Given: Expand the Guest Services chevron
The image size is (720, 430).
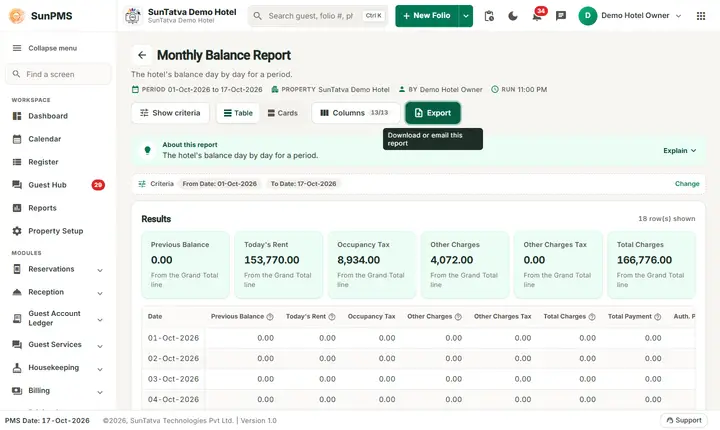Looking at the screenshot, I should pyautogui.click(x=100, y=346).
